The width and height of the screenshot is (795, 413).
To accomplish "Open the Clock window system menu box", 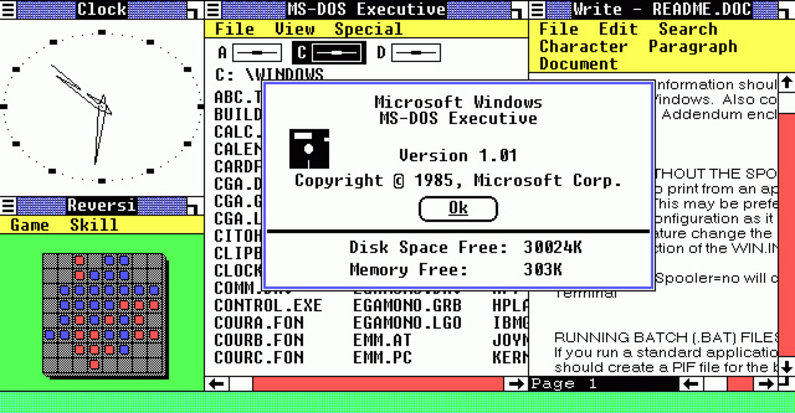I will pos(8,10).
